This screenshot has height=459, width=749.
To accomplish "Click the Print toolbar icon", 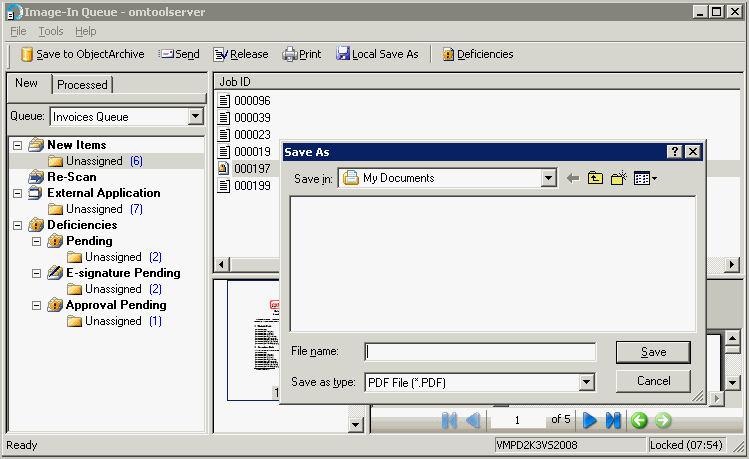I will 290,54.
